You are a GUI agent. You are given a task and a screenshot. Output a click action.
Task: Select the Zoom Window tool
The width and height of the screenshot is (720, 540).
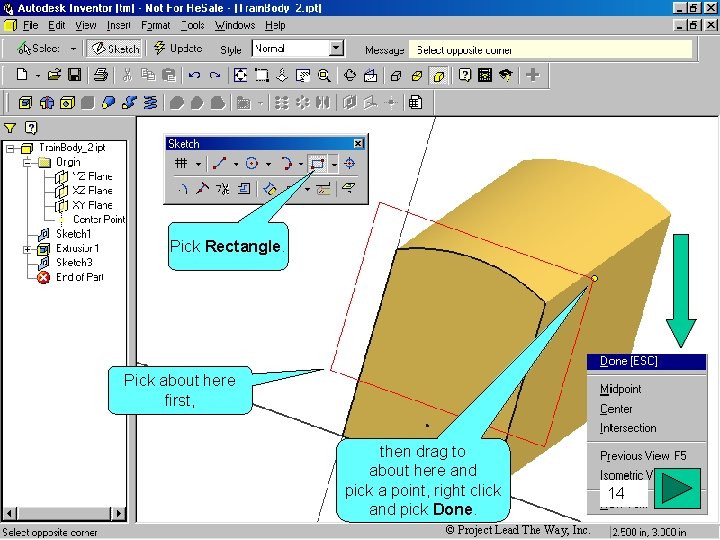[x=261, y=75]
